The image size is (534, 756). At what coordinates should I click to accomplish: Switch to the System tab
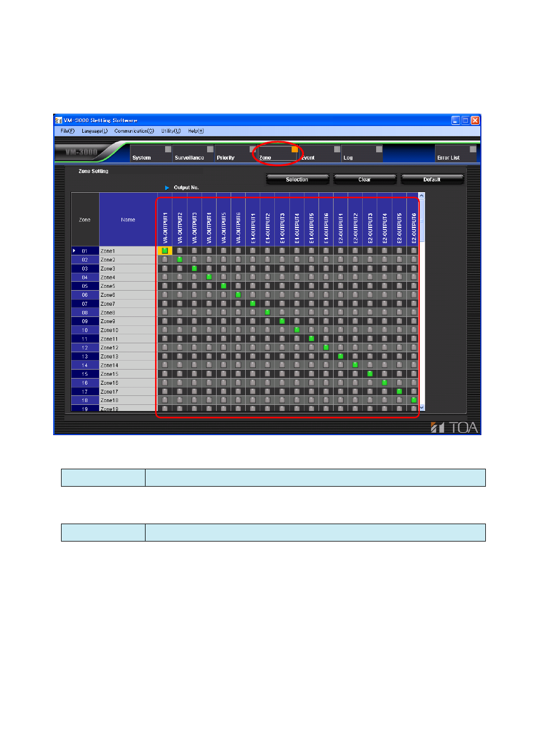pyautogui.click(x=151, y=154)
